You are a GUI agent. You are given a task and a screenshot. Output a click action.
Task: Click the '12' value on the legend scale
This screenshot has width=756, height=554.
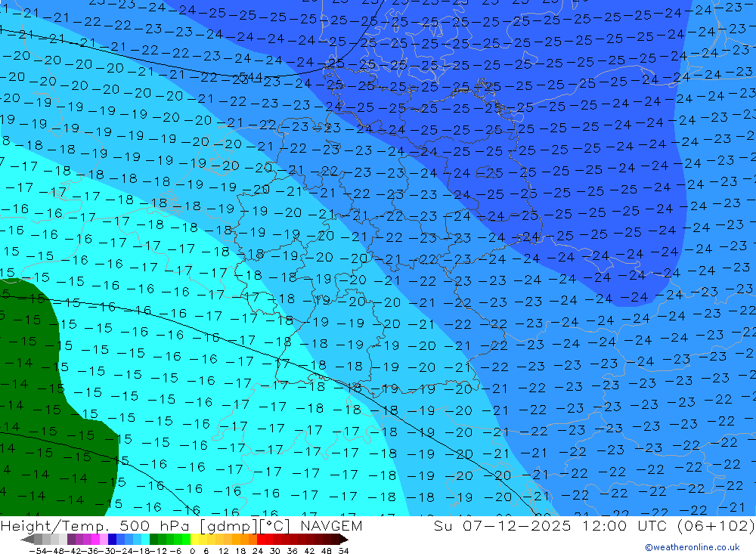(x=223, y=551)
